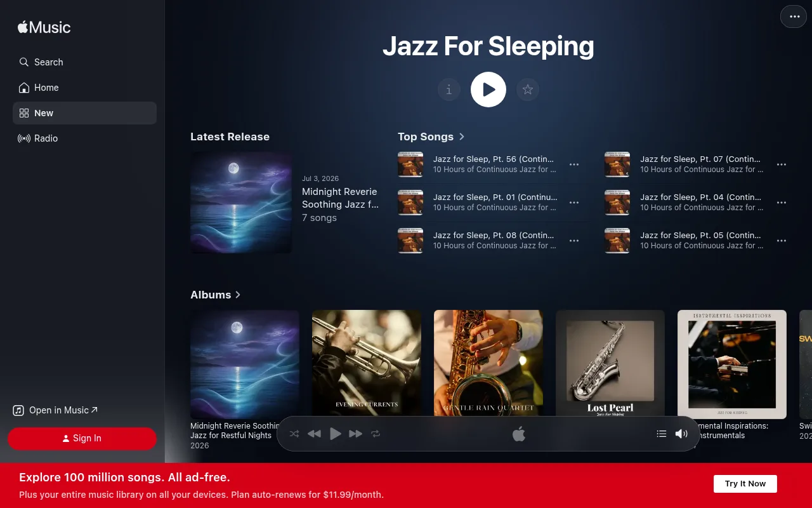The height and width of the screenshot is (508, 812).
Task: Play Jazz For Sleeping with the large play button
Action: coord(488,90)
